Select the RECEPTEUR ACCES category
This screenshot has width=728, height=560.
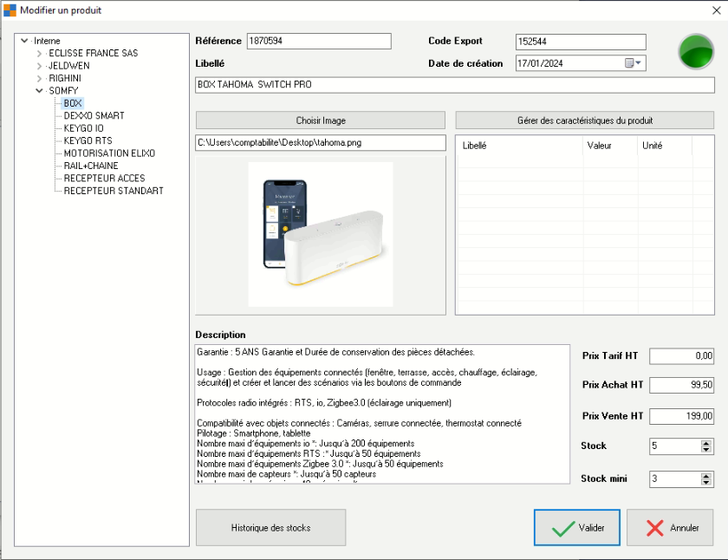105,179
